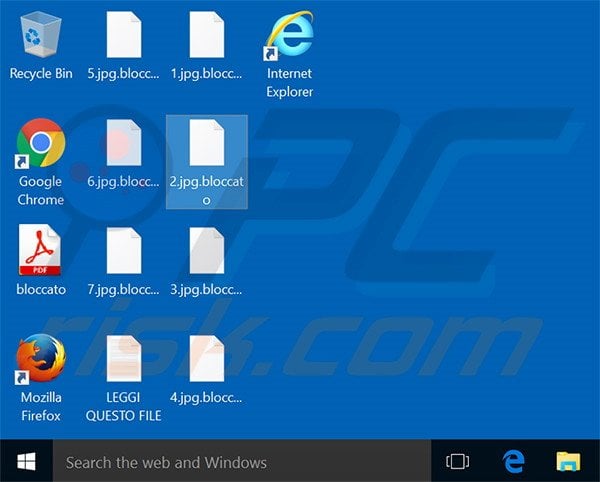Open the Windows Start menu
600x482 pixels.
[x=26, y=461]
